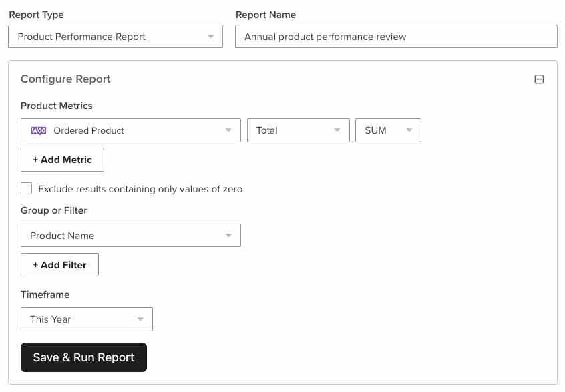Image resolution: width=565 pixels, height=392 pixels.
Task: Click the chevron on the Report Type selector
Action: (212, 36)
